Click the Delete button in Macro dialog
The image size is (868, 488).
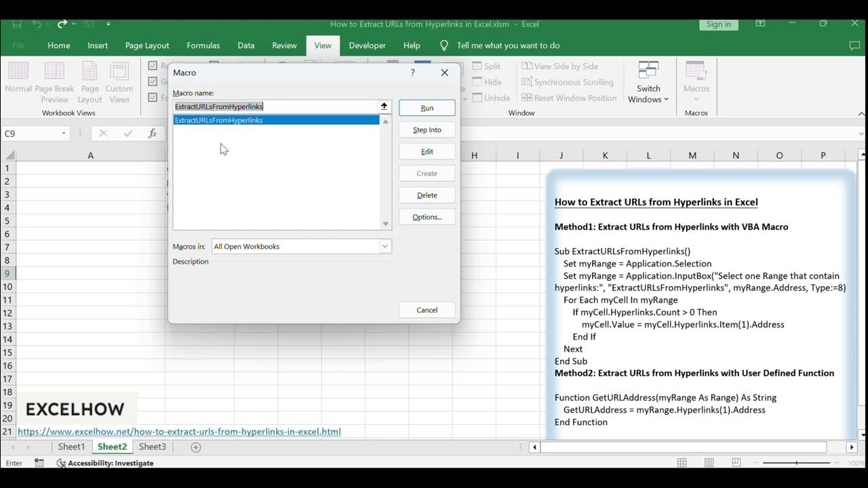[x=427, y=195]
